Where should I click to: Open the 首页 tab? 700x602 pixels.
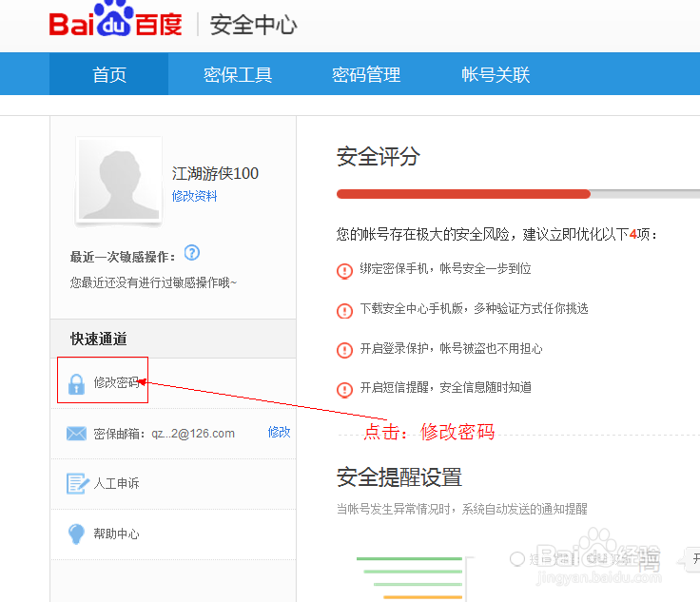[x=109, y=74]
